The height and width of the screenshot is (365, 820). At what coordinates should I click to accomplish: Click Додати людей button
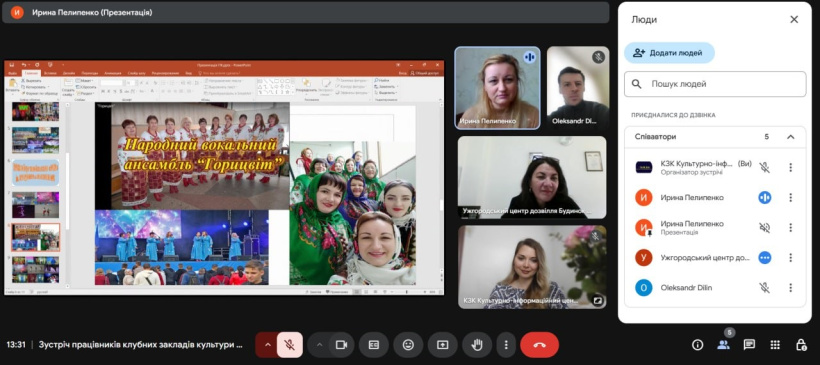pos(669,53)
